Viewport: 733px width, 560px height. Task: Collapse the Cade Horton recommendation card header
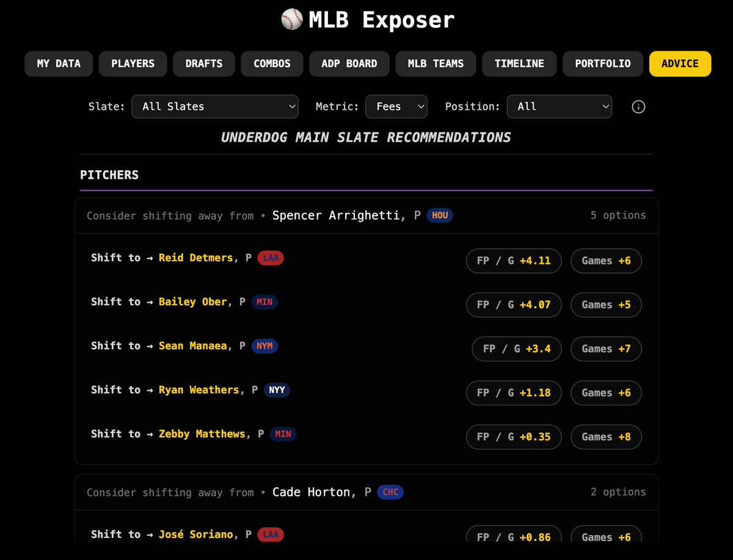click(x=366, y=492)
